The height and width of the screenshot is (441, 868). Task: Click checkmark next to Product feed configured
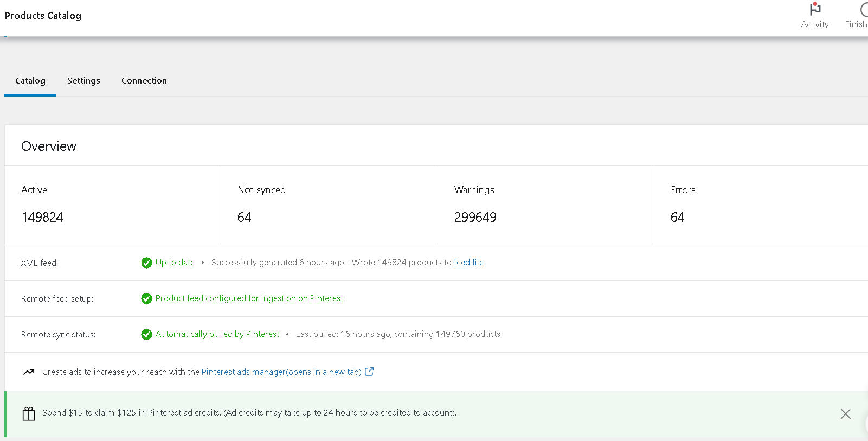146,299
